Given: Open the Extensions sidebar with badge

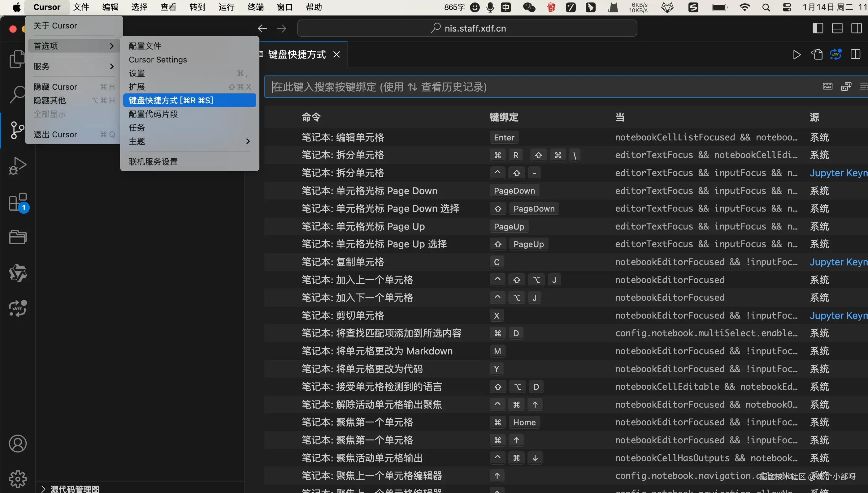Looking at the screenshot, I should click(x=18, y=202).
